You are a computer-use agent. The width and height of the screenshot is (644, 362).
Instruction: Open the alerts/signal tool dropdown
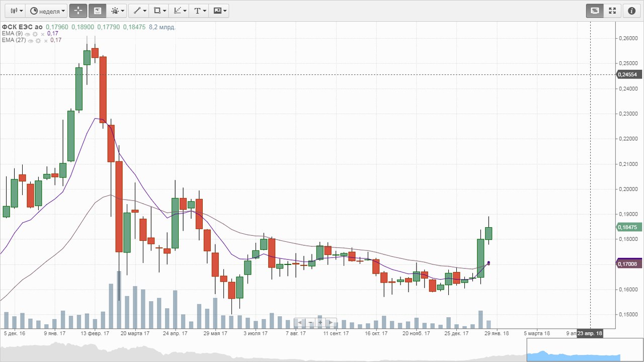(117, 11)
